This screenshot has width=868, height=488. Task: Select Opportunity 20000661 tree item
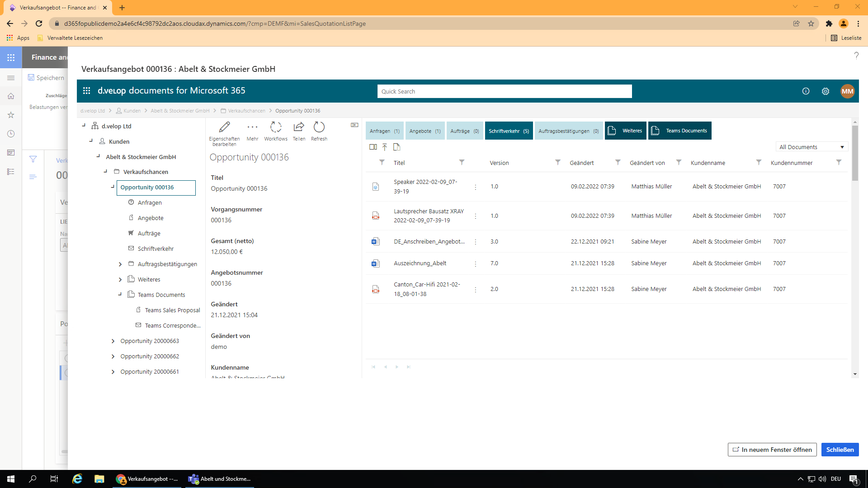(x=150, y=372)
